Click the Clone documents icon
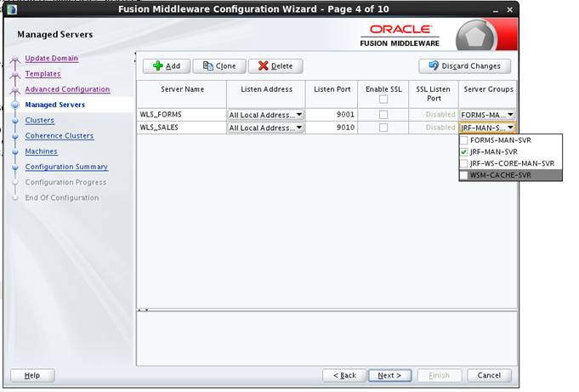This screenshot has width=579, height=392. tap(208, 65)
